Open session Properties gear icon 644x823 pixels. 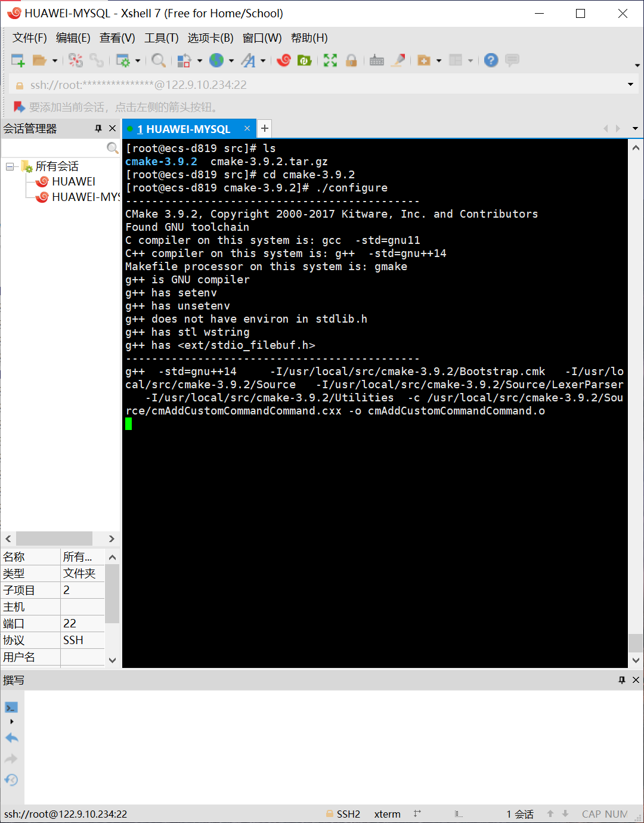coord(123,60)
